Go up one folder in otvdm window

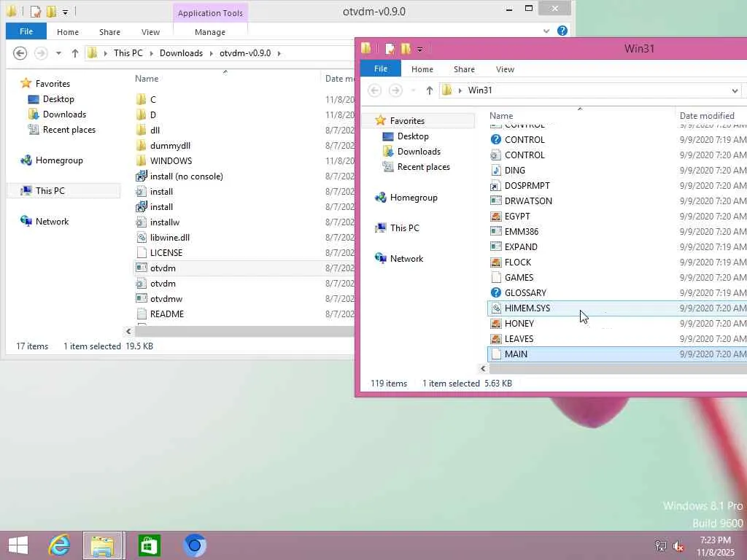pos(75,52)
